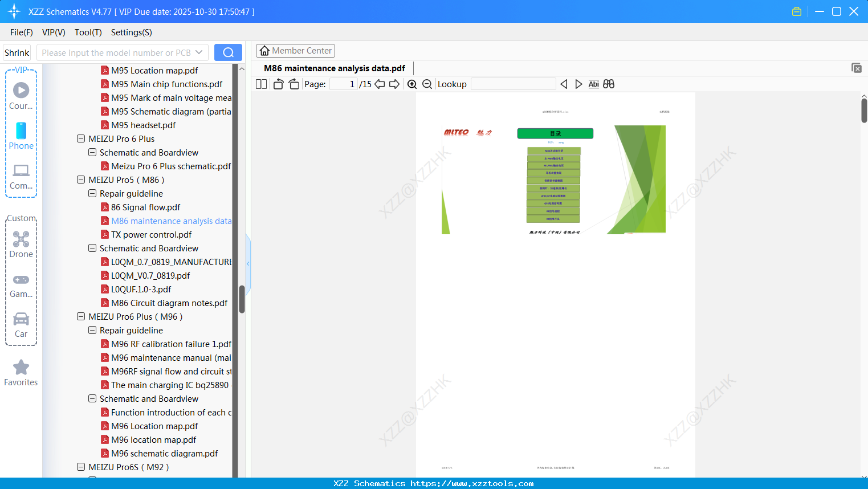
Task: Collapse Schematic and Boardview under MEIZU Pro 6 Plus
Action: [92, 152]
